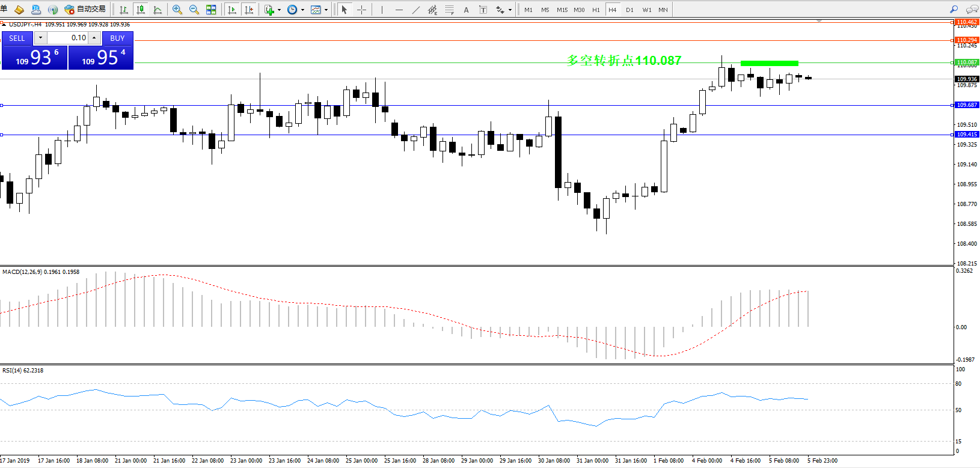Viewport: 980px width, 468px height.
Task: Switch chart to candlestick mode
Action: pyautogui.click(x=141, y=10)
